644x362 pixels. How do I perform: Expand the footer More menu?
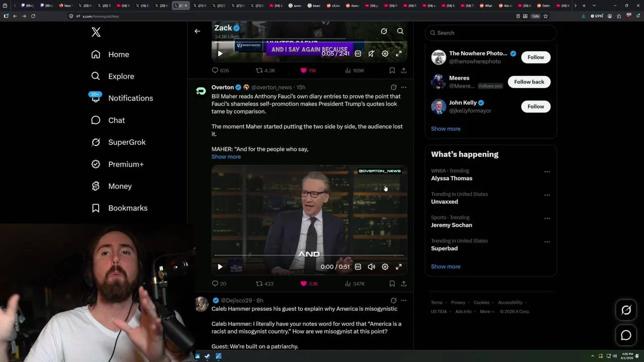point(487,312)
